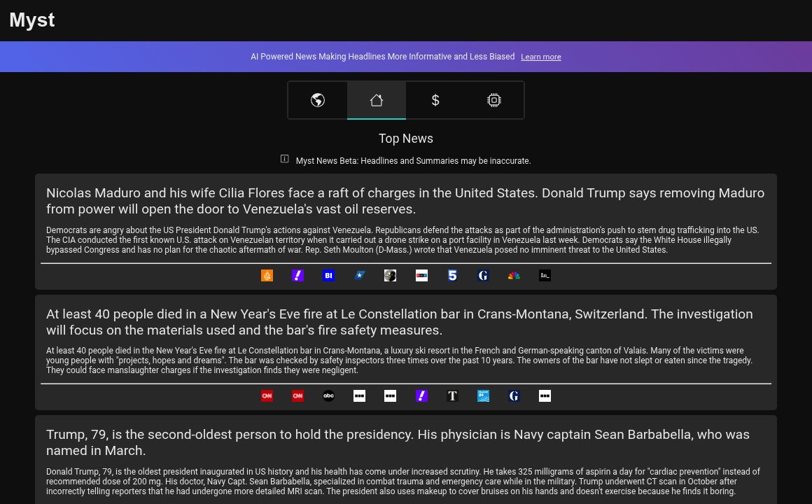
Task: Open the Finance section dollar icon
Action: tap(435, 100)
